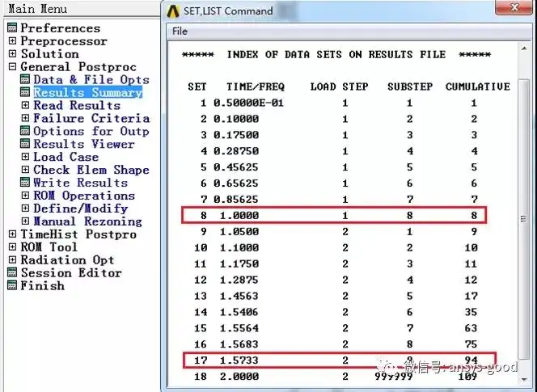Click the LOAD STEP column header
The height and width of the screenshot is (392, 537).
coord(339,86)
